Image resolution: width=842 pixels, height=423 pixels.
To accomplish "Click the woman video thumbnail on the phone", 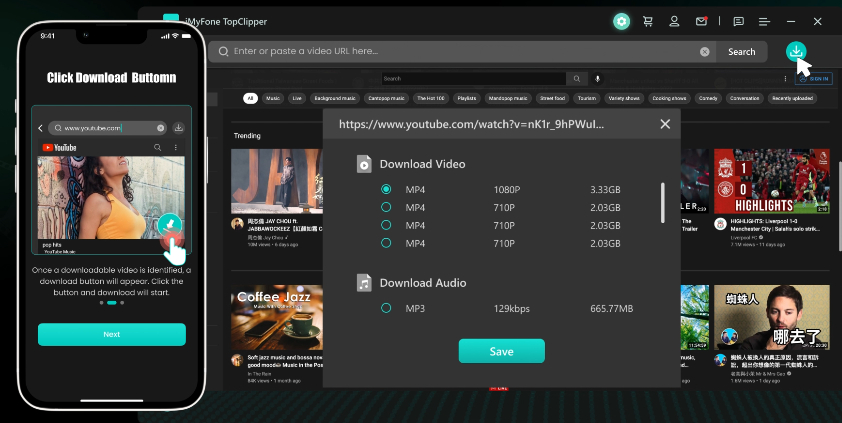I will tap(111, 198).
